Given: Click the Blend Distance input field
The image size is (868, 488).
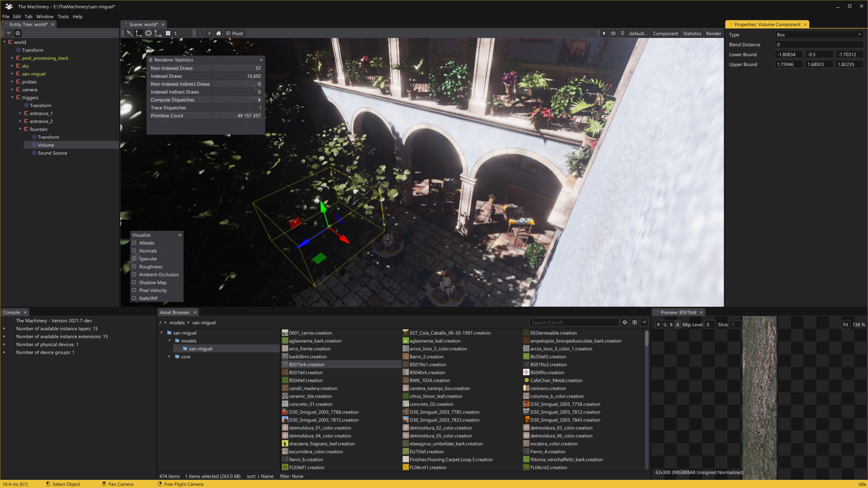Looking at the screenshot, I should pos(818,45).
